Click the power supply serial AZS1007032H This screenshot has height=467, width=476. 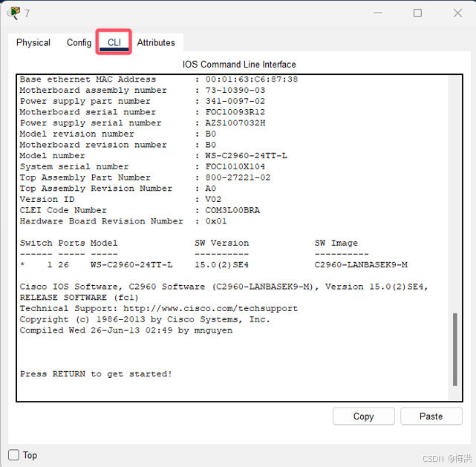pos(235,123)
